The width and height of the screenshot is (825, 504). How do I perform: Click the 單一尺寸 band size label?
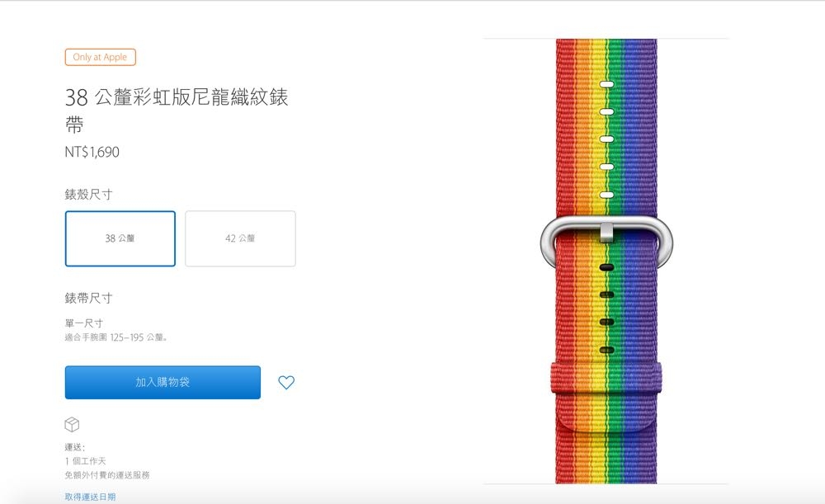[83, 323]
